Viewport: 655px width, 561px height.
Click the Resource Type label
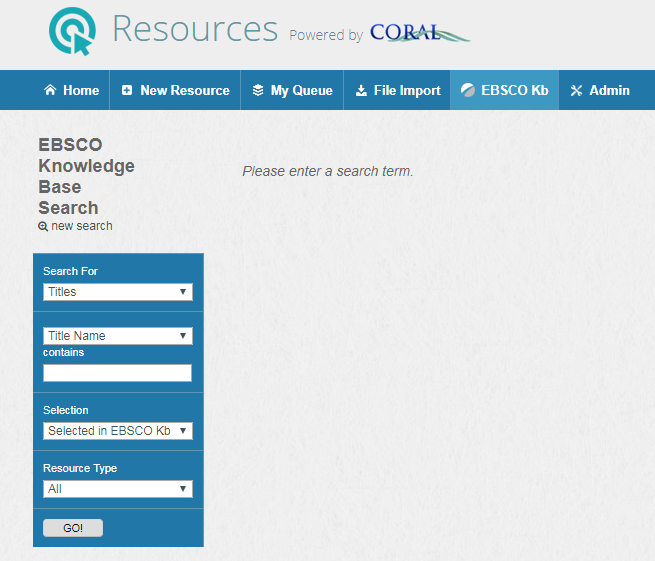coord(80,468)
